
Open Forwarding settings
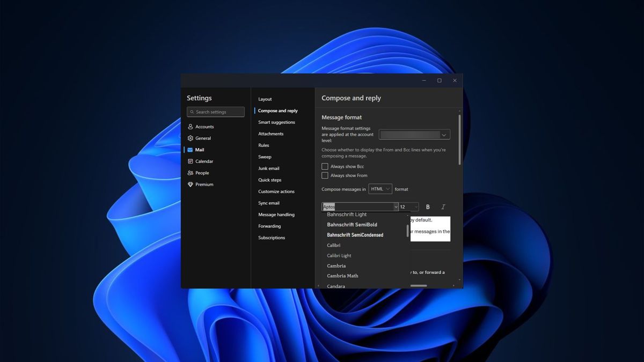269,226
